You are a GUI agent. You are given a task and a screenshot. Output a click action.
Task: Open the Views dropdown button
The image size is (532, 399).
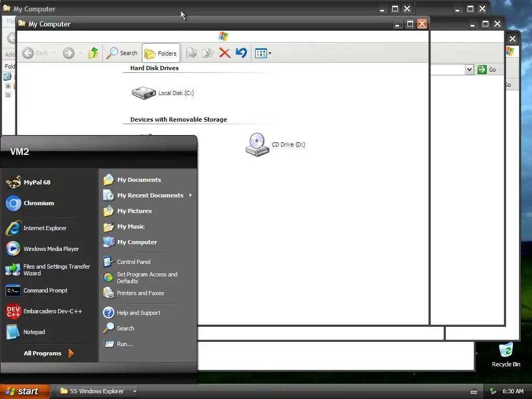(x=263, y=54)
